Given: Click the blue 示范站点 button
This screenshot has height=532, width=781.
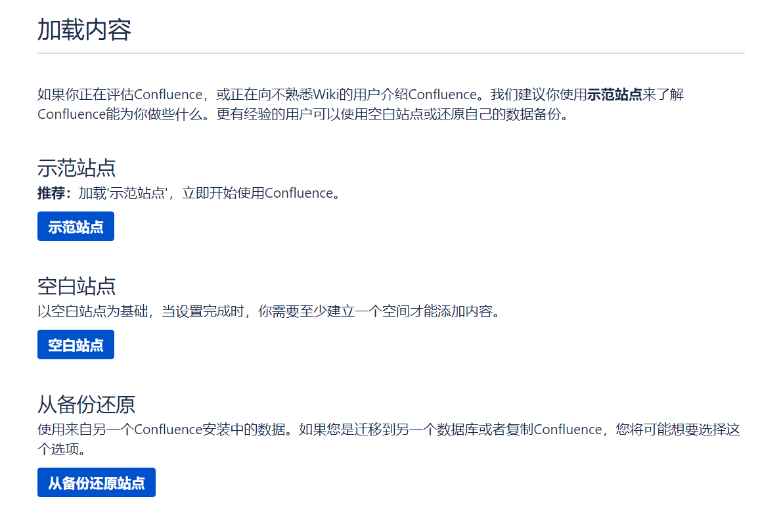Looking at the screenshot, I should pos(76,227).
